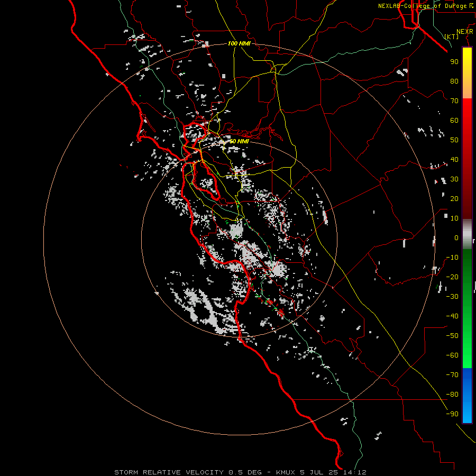This screenshot has width=476, height=476.
Task: Select the -70 value on the velocity scale
Action: (452, 375)
